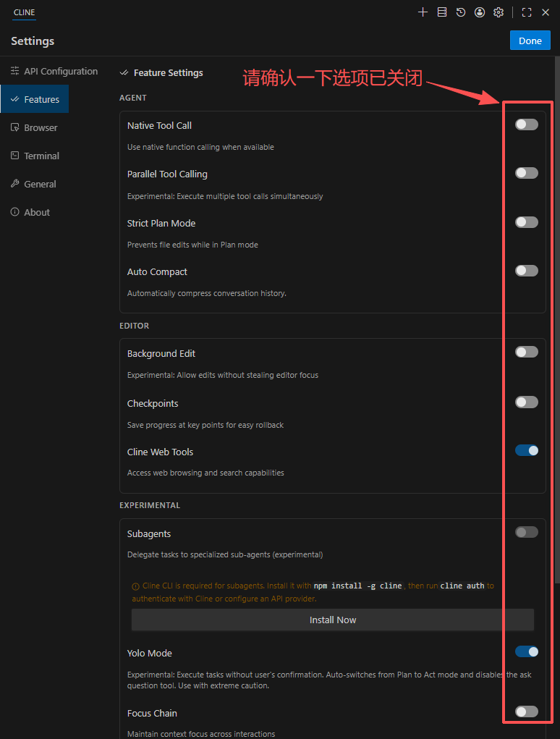Image resolution: width=560 pixels, height=739 pixels.
Task: Click the Feature Settings heading checkmark icon
Action: pos(124,73)
